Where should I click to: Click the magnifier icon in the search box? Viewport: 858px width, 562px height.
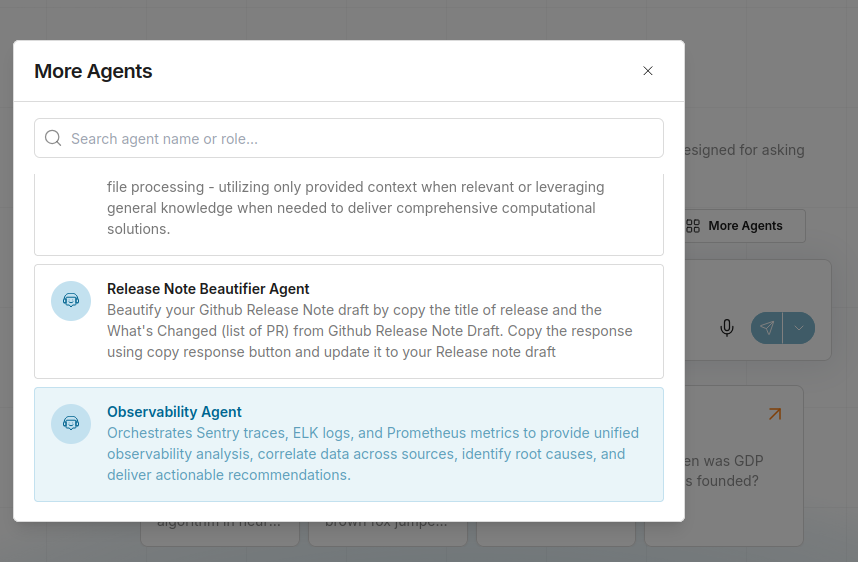coord(53,139)
